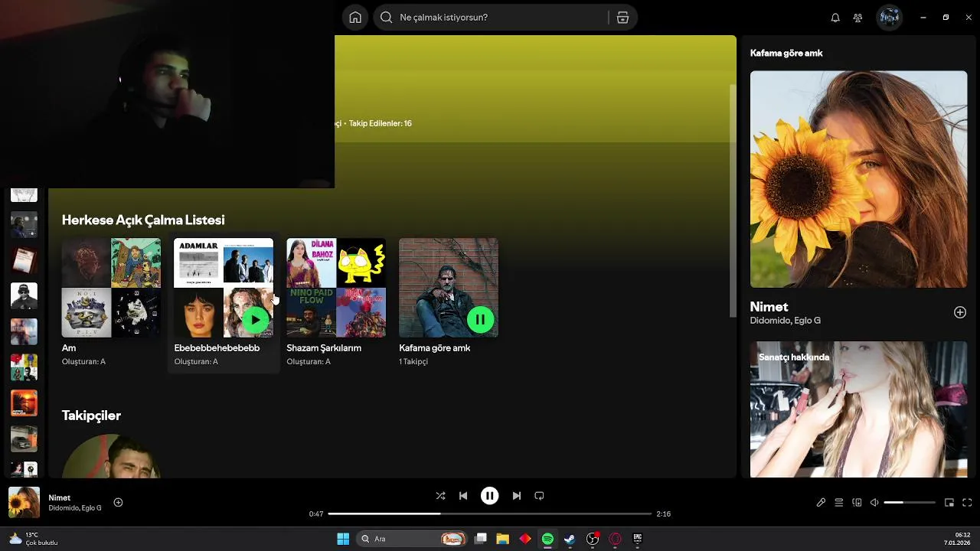Open now-playing bar album thumbnail
Screen dimensions: 980x551
pyautogui.click(x=24, y=503)
